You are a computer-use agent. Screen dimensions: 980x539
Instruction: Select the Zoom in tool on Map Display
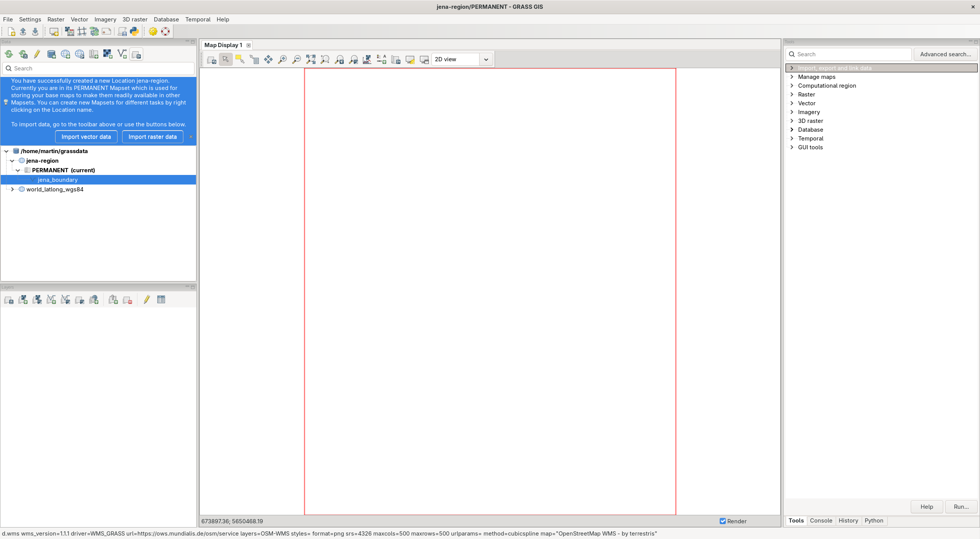(x=282, y=59)
